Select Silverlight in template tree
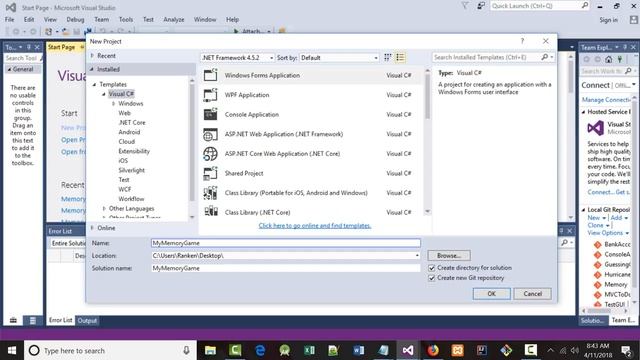This screenshot has height=360, width=640. tap(131, 170)
